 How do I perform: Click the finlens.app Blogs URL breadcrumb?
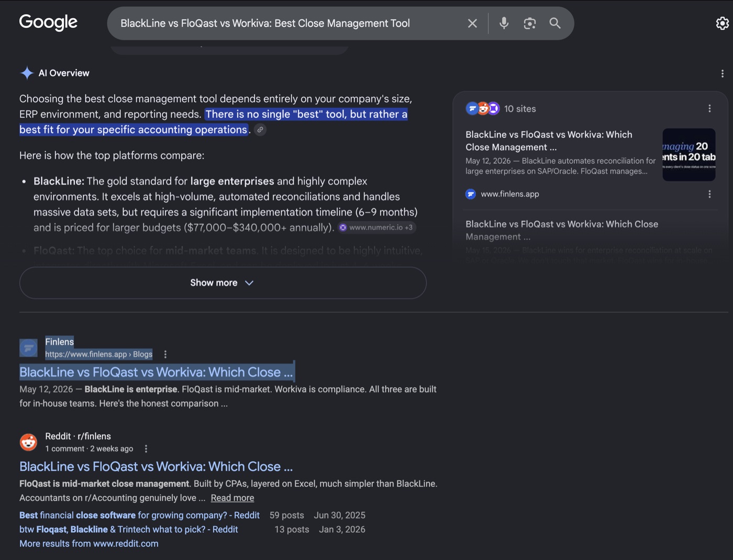[98, 354]
